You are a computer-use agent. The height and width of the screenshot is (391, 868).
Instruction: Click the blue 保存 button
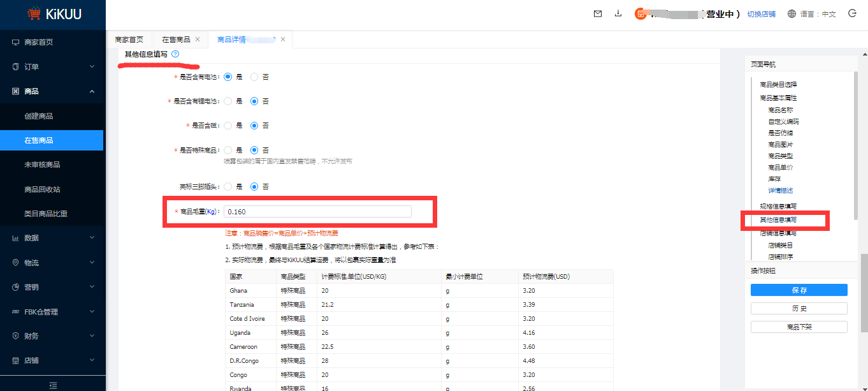click(x=799, y=290)
